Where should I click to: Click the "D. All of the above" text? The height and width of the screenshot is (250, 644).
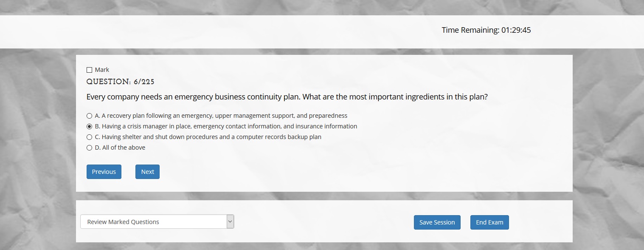click(120, 148)
